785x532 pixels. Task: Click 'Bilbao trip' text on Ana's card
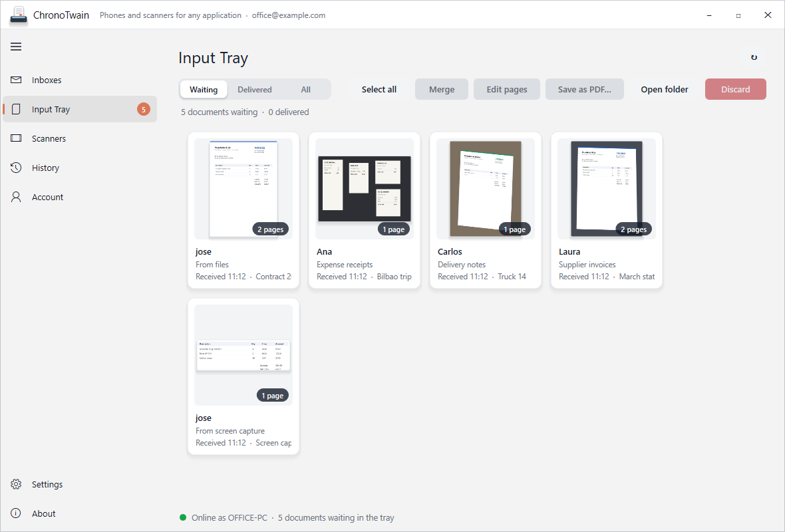[x=394, y=277]
